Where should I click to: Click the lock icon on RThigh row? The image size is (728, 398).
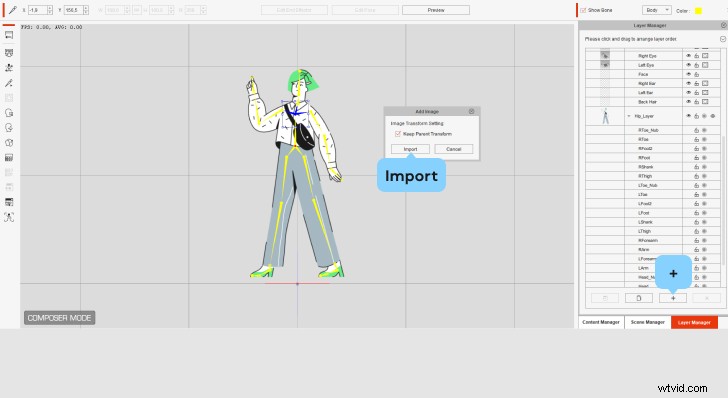(x=696, y=176)
